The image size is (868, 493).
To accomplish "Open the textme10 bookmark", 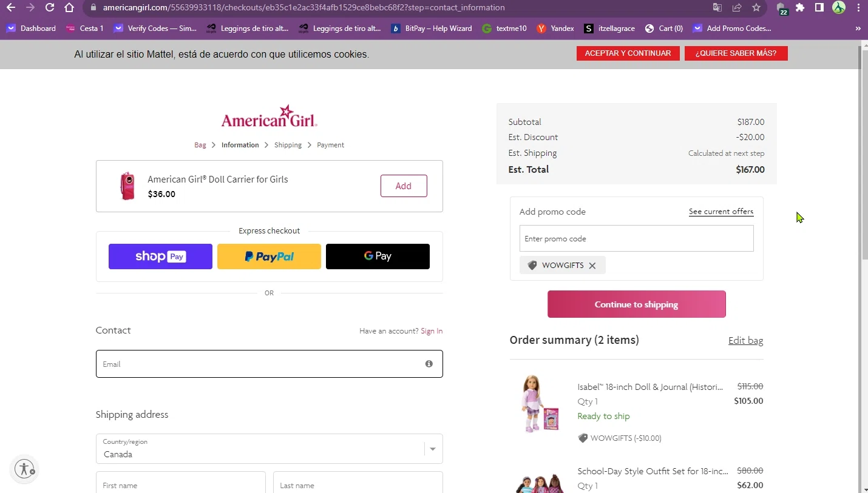I will coord(504,29).
